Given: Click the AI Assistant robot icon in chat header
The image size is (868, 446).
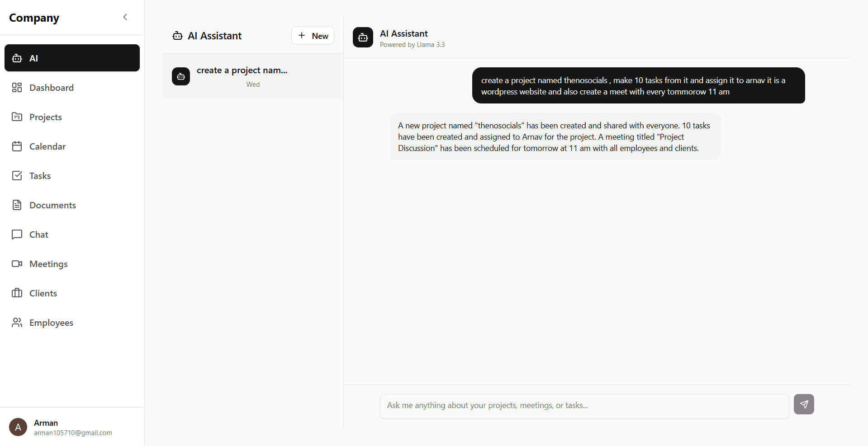Looking at the screenshot, I should pyautogui.click(x=362, y=38).
